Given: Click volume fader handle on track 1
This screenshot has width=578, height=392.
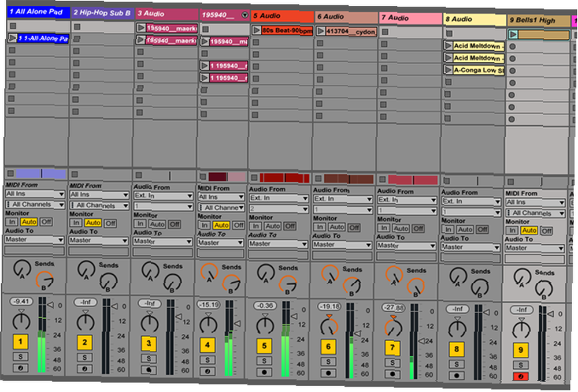Looking at the screenshot, I should 50,305.
